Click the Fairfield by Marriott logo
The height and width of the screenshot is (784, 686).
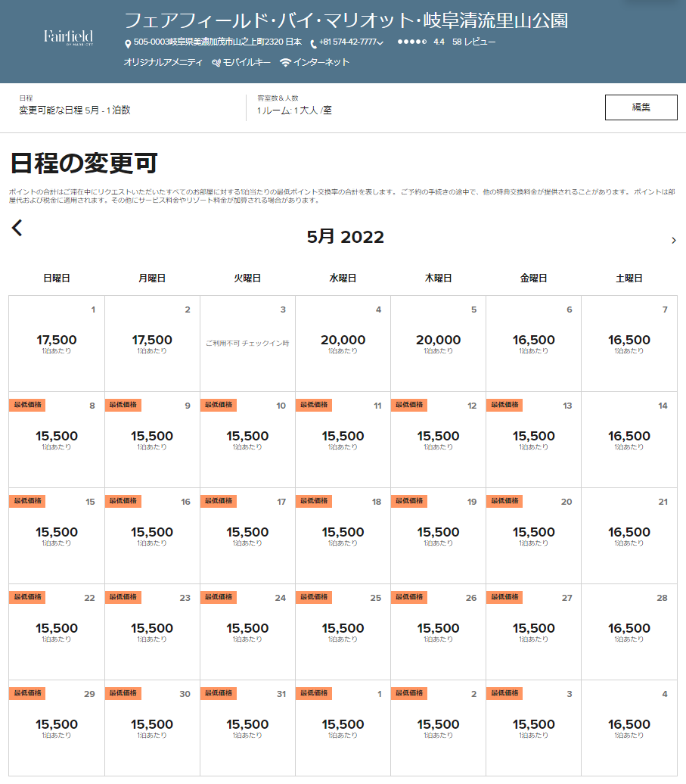(68, 38)
